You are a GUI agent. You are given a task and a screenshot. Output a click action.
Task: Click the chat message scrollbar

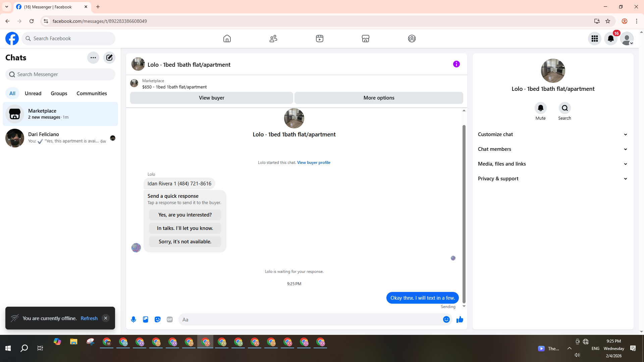(464, 215)
